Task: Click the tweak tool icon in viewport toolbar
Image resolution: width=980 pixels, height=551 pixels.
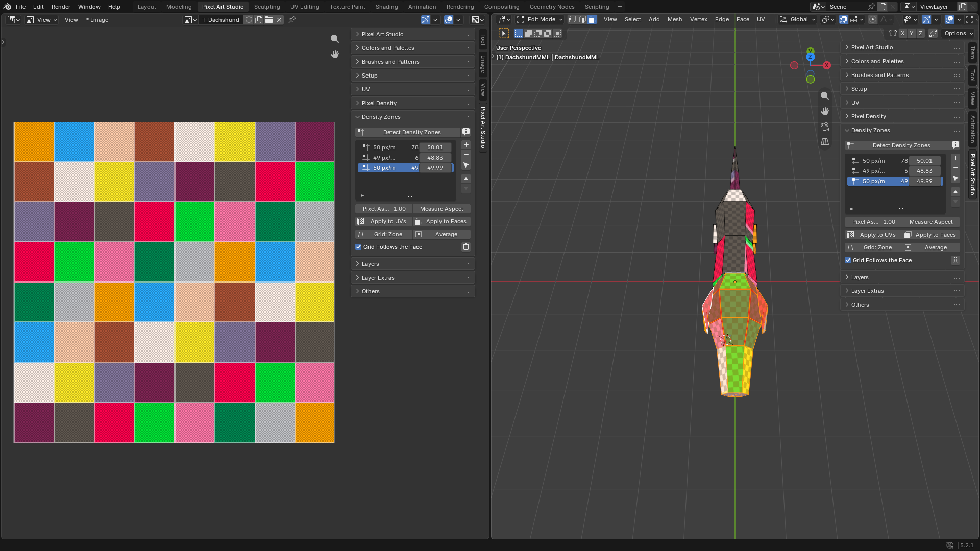Action: [x=504, y=33]
